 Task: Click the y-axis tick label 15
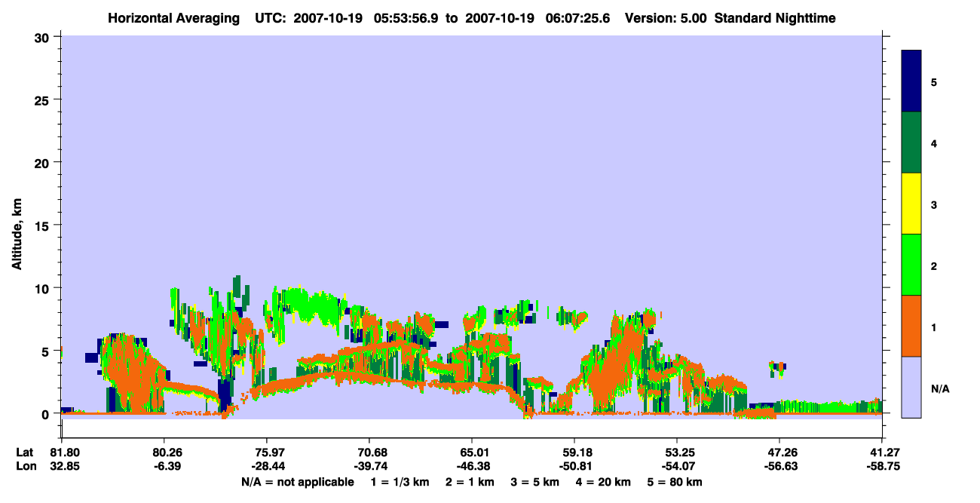[44, 225]
